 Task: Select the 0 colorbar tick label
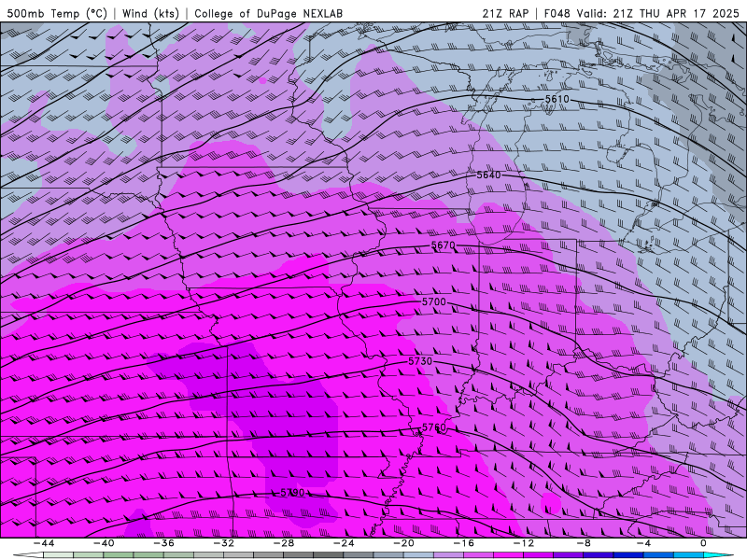pyautogui.click(x=703, y=543)
